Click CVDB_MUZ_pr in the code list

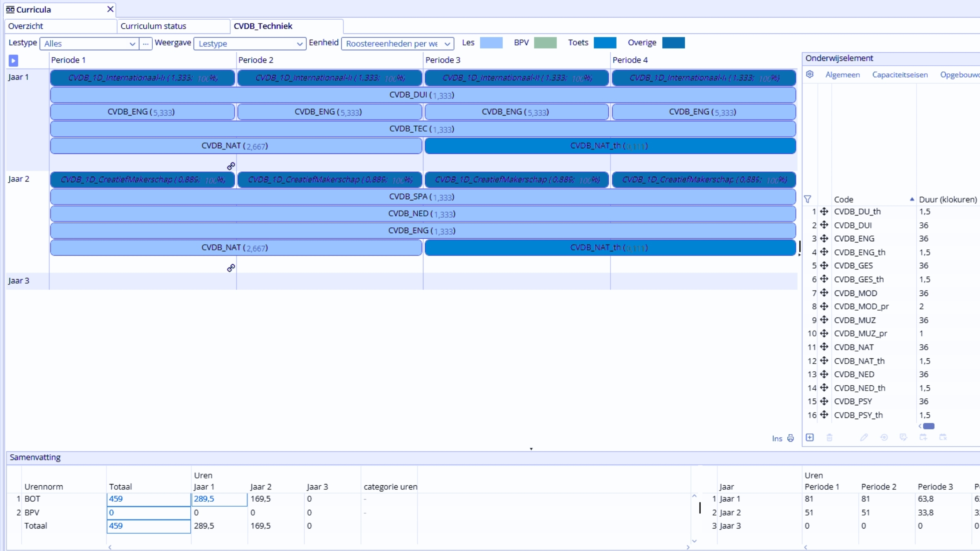(x=860, y=333)
